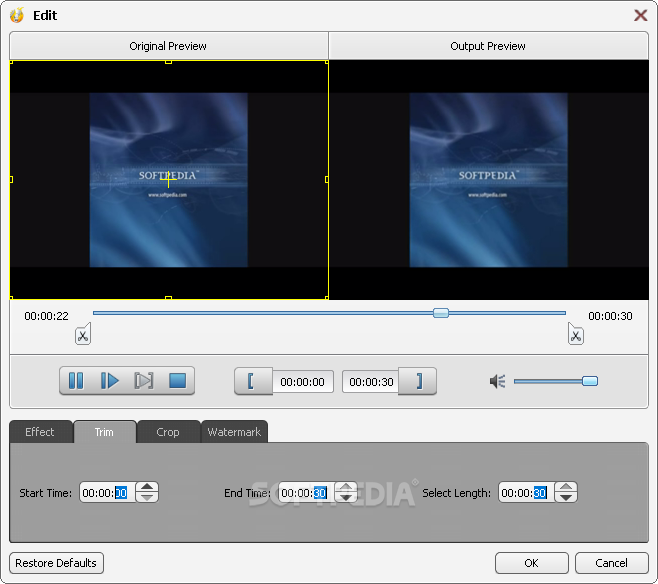Open the Watermark tab
This screenshot has height=584, width=658.
(x=234, y=432)
